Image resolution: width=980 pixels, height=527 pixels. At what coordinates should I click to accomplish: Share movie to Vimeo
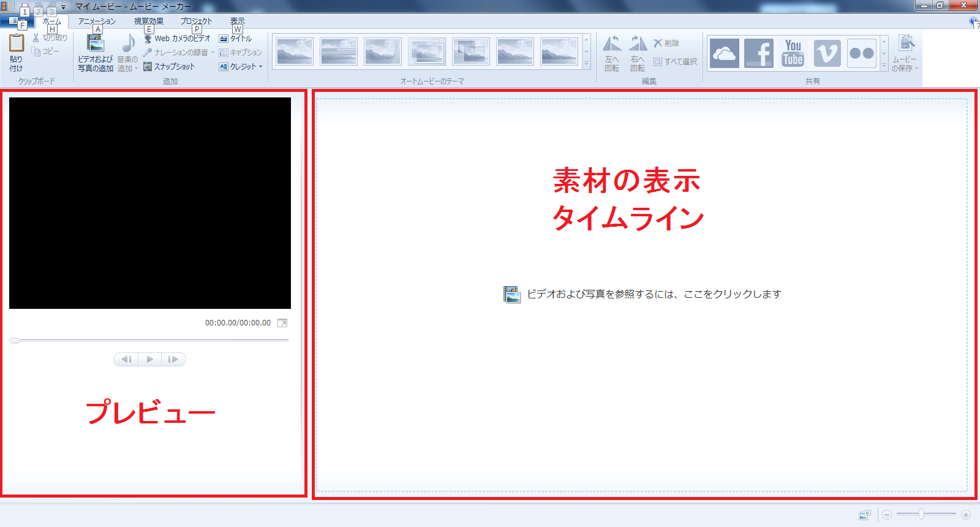click(x=827, y=53)
